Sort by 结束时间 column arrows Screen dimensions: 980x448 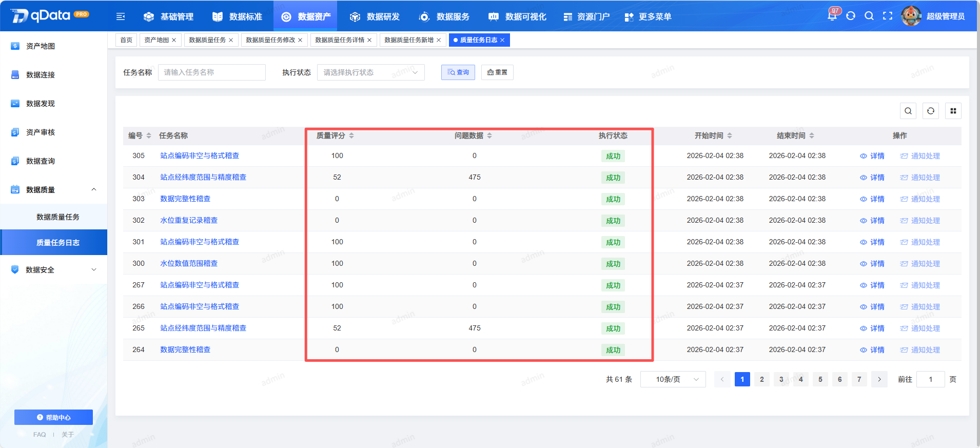[x=812, y=135]
